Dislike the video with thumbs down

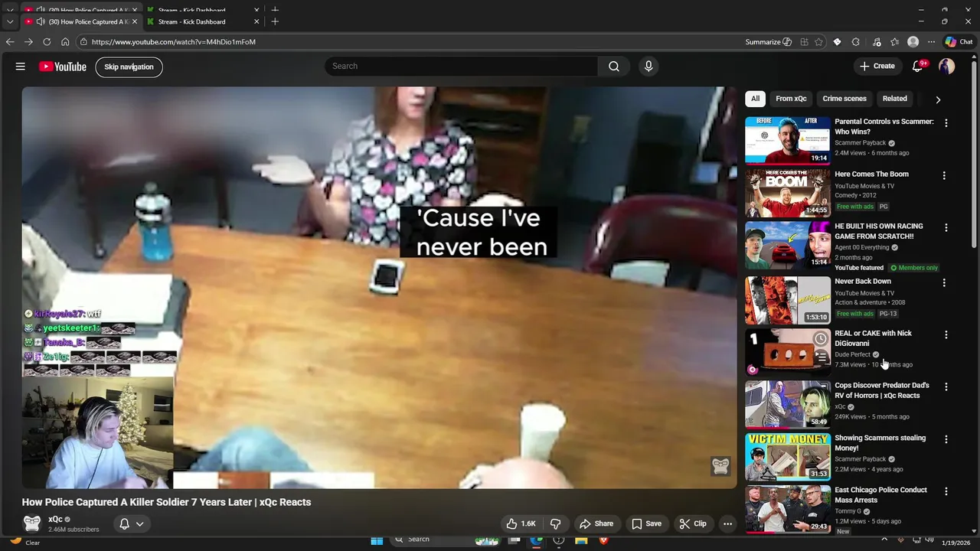pos(556,523)
